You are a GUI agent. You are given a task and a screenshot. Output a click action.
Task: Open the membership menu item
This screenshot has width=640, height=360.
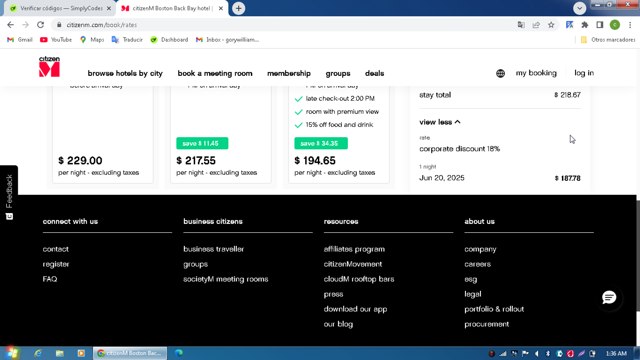(x=289, y=73)
